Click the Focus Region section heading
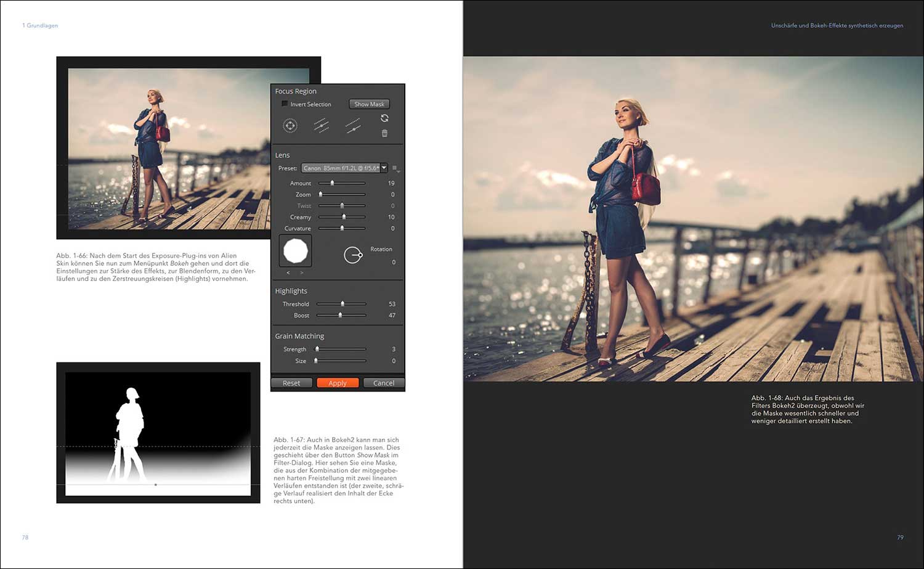The image size is (924, 569). (x=296, y=91)
